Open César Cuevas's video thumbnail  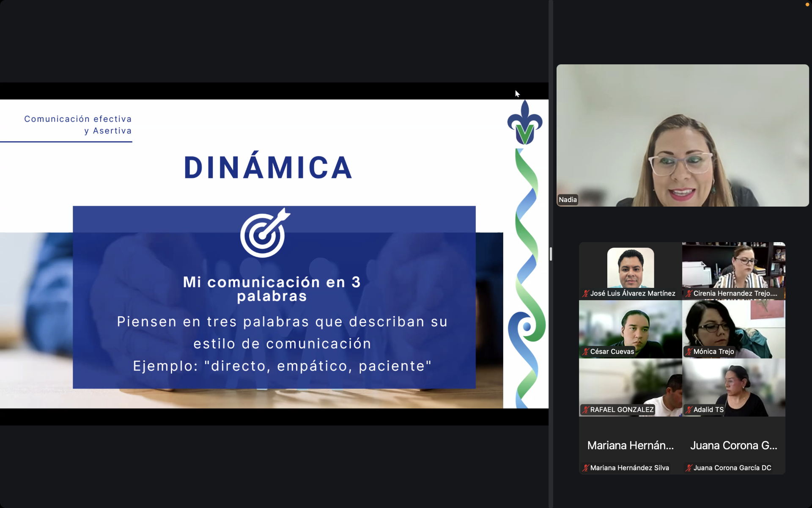[x=630, y=329]
